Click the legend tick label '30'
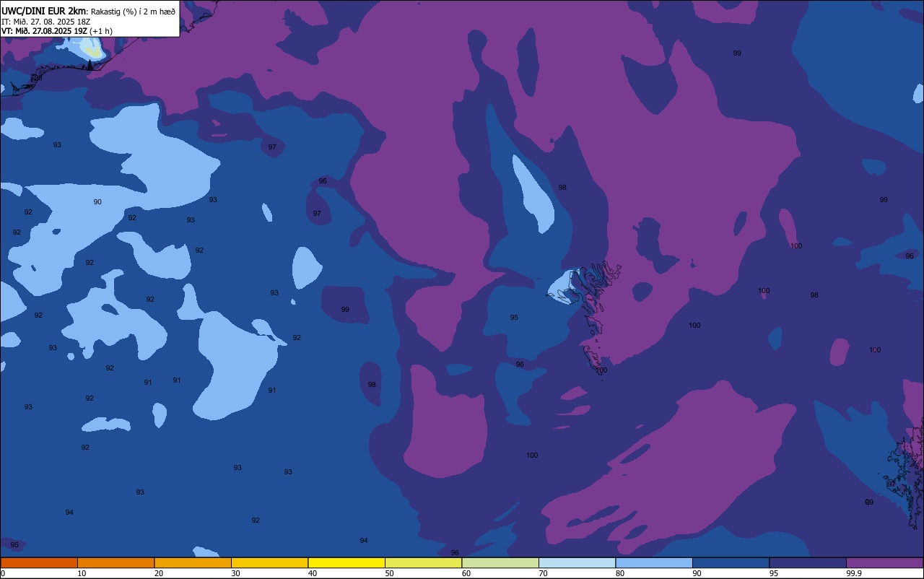Viewport: 924px width, 579px height. [x=235, y=573]
